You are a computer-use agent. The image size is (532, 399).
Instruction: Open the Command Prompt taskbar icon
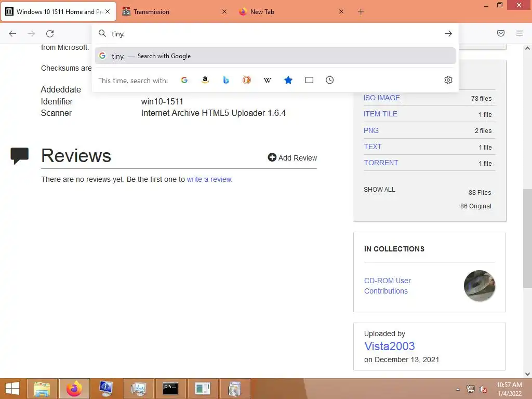(170, 389)
